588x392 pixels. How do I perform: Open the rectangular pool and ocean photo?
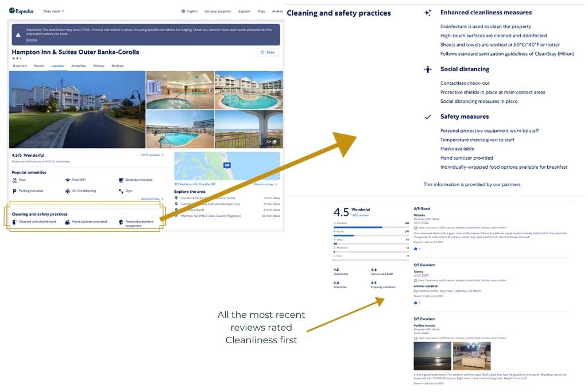[180, 129]
